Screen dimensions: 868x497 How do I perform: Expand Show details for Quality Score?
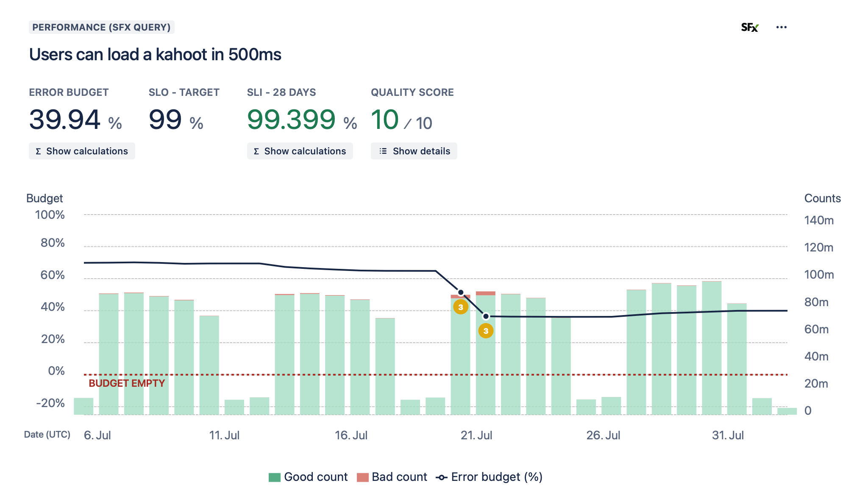414,151
